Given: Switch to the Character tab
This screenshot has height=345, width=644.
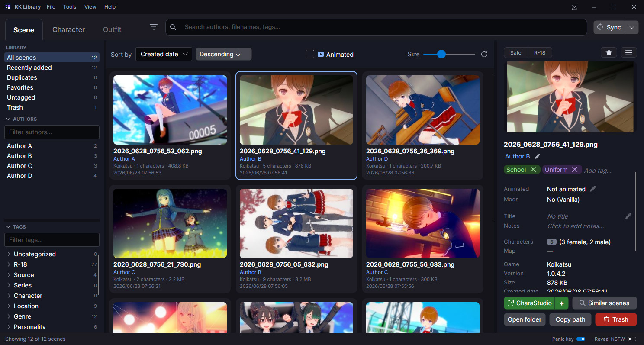Looking at the screenshot, I should coord(68,29).
